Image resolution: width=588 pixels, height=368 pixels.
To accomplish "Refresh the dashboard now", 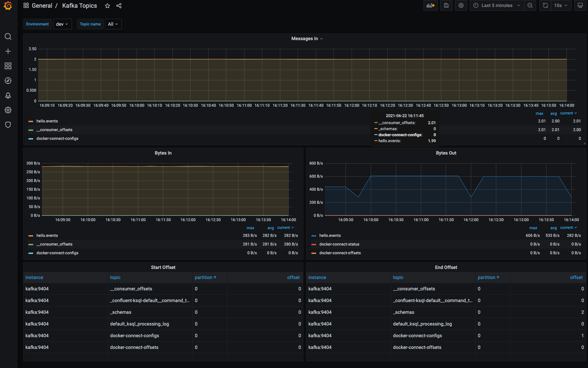I will click(x=545, y=5).
